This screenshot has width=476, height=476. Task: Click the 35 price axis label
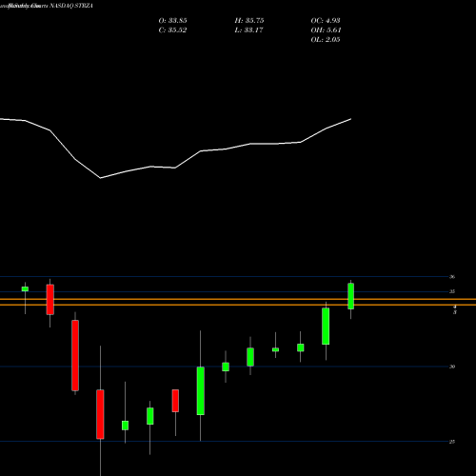click(452, 291)
